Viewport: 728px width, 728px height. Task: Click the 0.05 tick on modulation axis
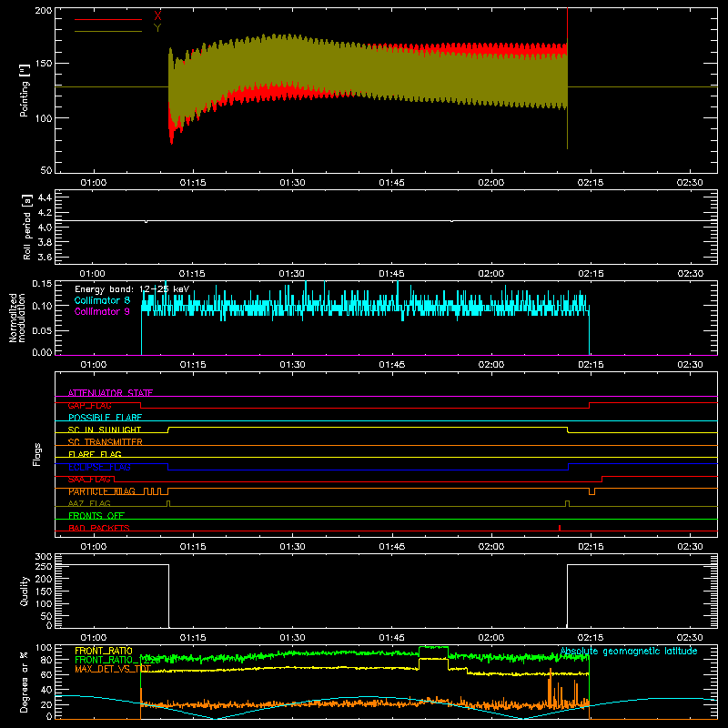tap(42, 330)
